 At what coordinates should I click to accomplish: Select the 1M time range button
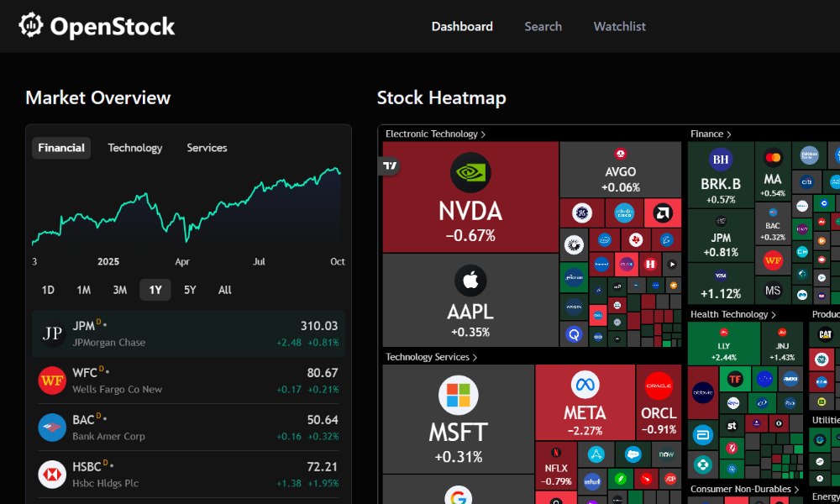tap(83, 290)
